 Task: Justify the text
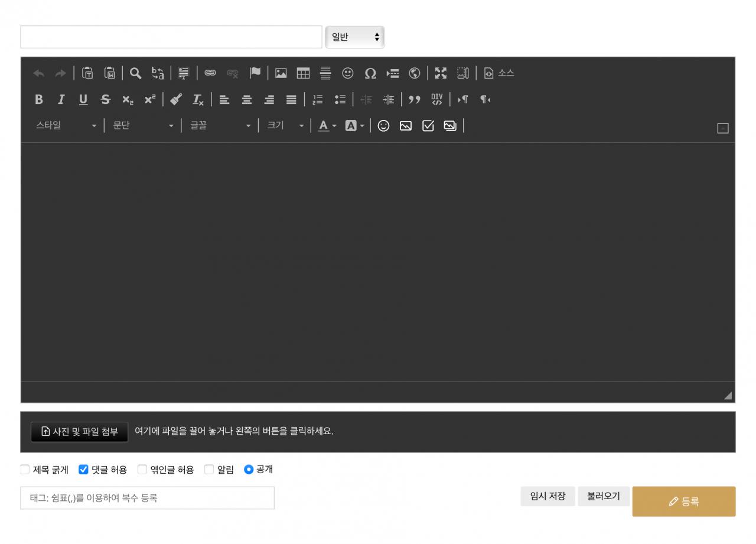pyautogui.click(x=292, y=99)
